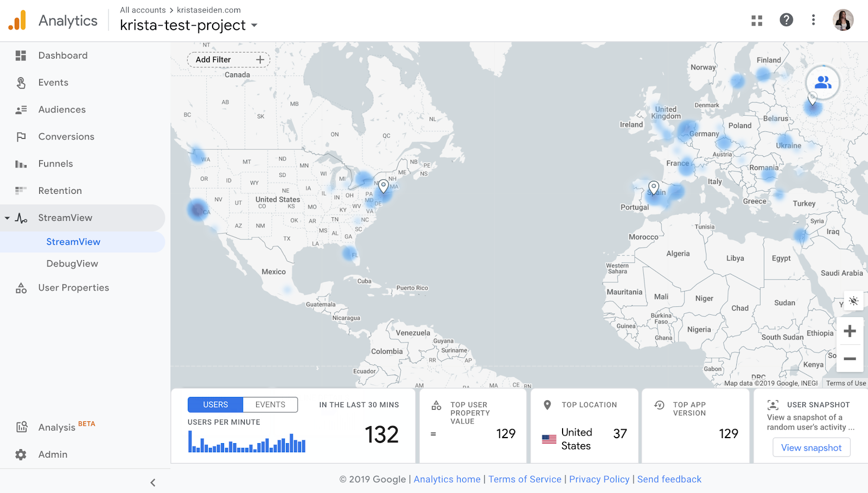This screenshot has width=868, height=493.
Task: Click the map pin over Spain
Action: [x=654, y=188]
